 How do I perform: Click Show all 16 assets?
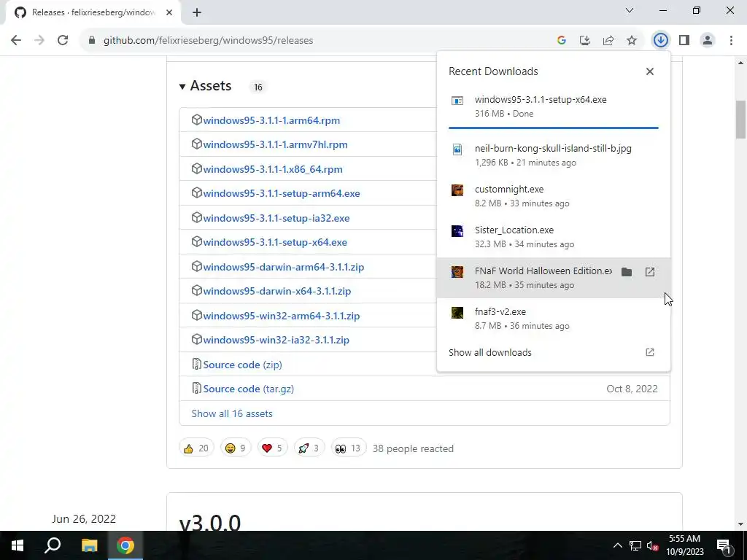click(232, 414)
